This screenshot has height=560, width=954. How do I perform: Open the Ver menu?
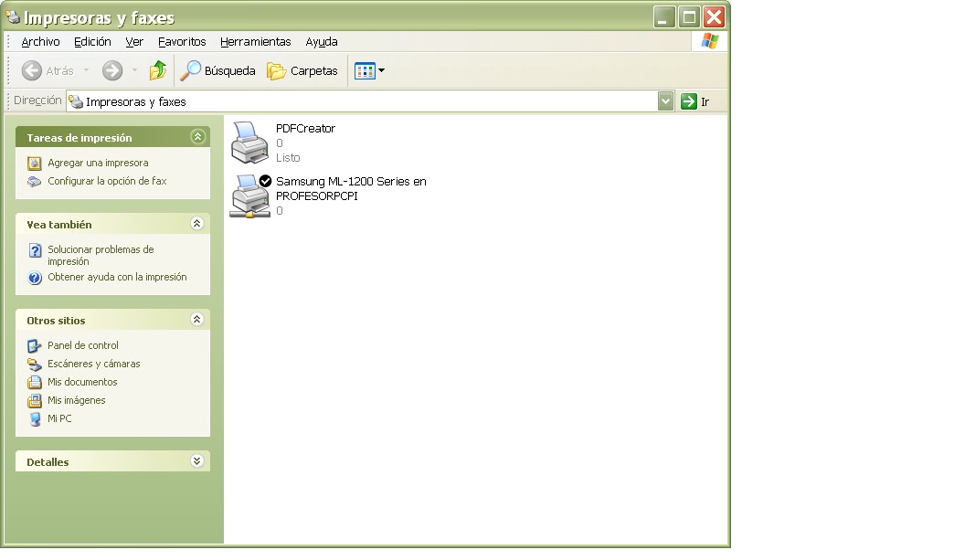coord(134,41)
